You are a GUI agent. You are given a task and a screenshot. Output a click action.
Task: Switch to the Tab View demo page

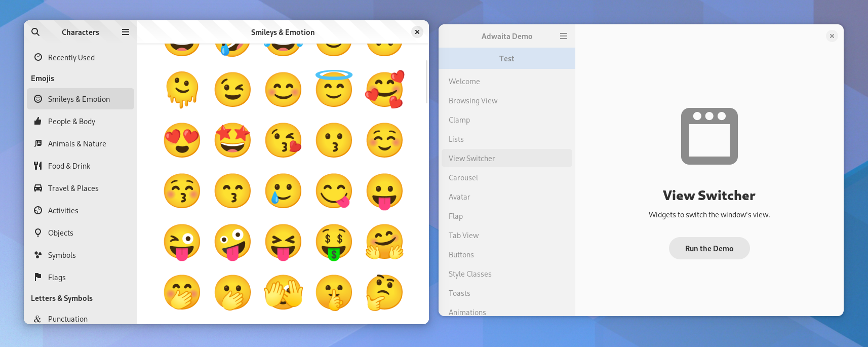(463, 236)
